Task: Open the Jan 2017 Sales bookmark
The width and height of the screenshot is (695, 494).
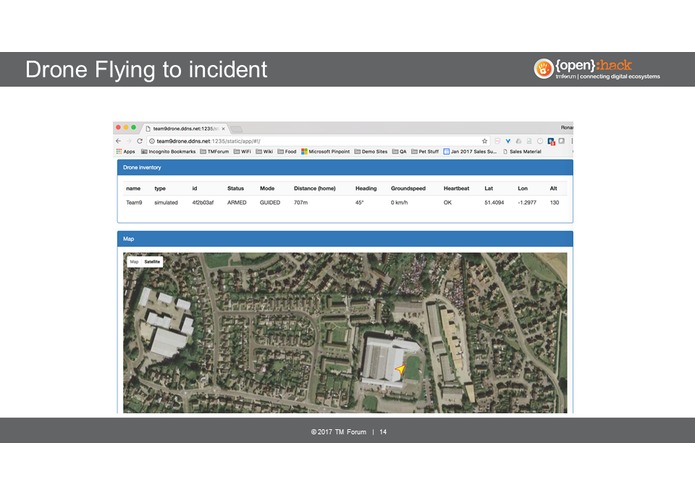Action: point(470,152)
